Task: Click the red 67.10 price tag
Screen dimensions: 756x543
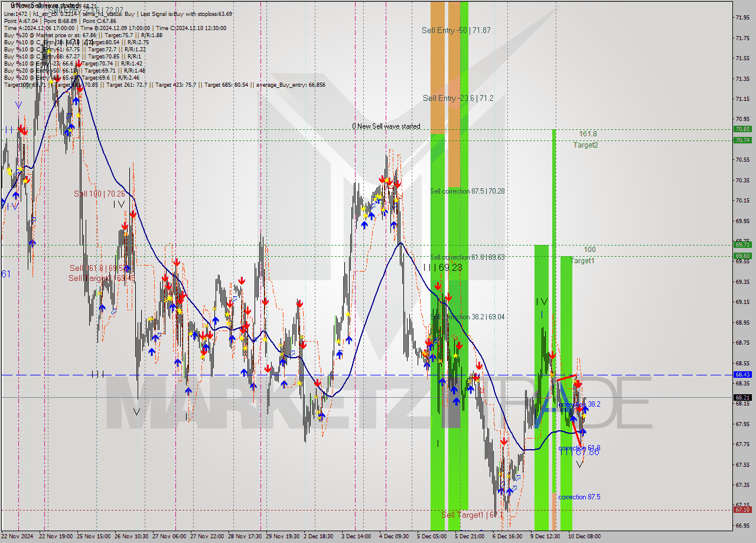Action: tap(742, 509)
